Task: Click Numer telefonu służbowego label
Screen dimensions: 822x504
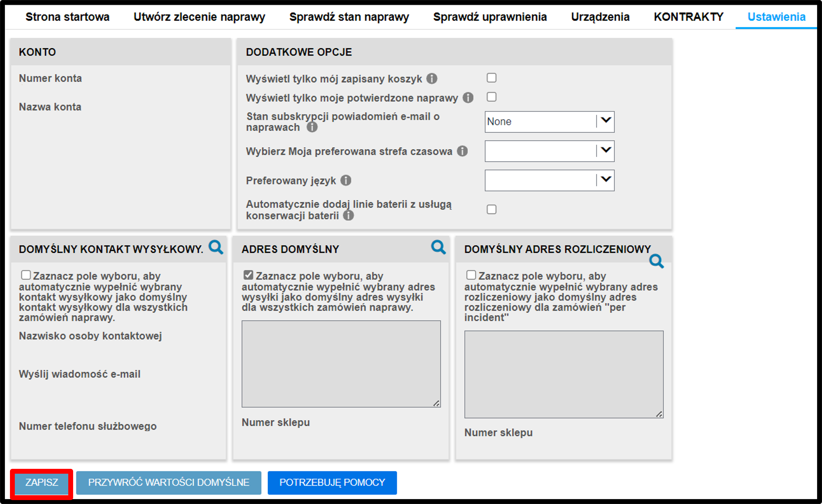Action: (88, 426)
